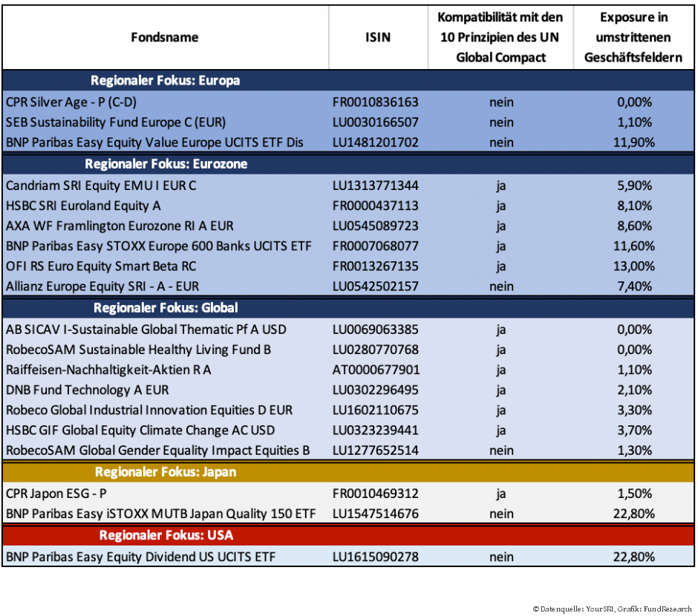Select the ISIN column header

378,37
